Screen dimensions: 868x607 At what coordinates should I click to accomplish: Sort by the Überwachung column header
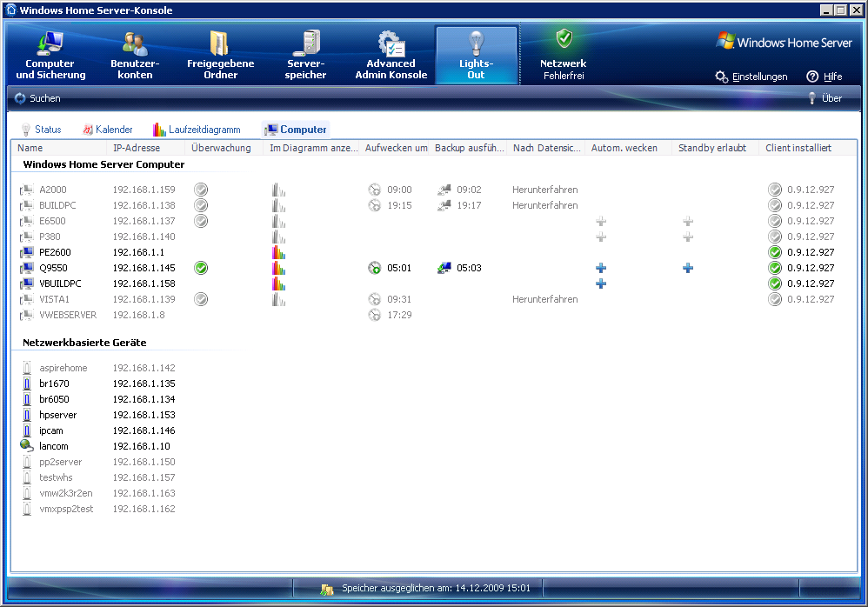(224, 148)
